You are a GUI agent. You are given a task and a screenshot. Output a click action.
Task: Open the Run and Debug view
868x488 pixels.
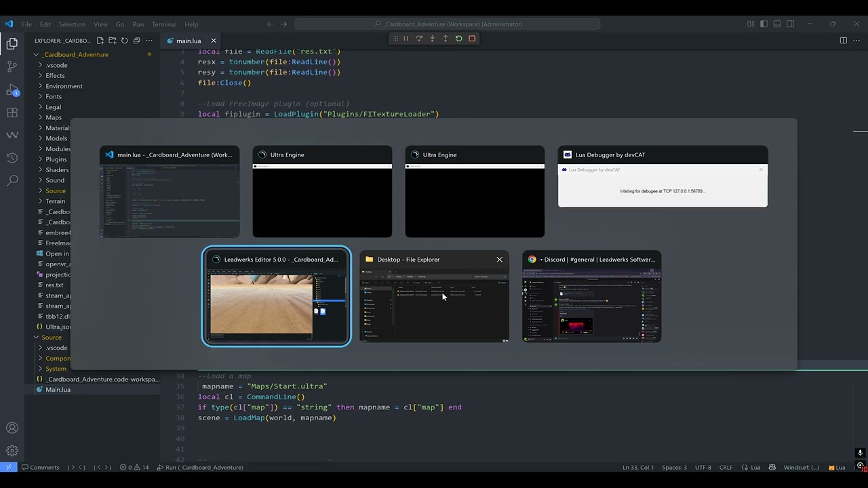pos(12,89)
